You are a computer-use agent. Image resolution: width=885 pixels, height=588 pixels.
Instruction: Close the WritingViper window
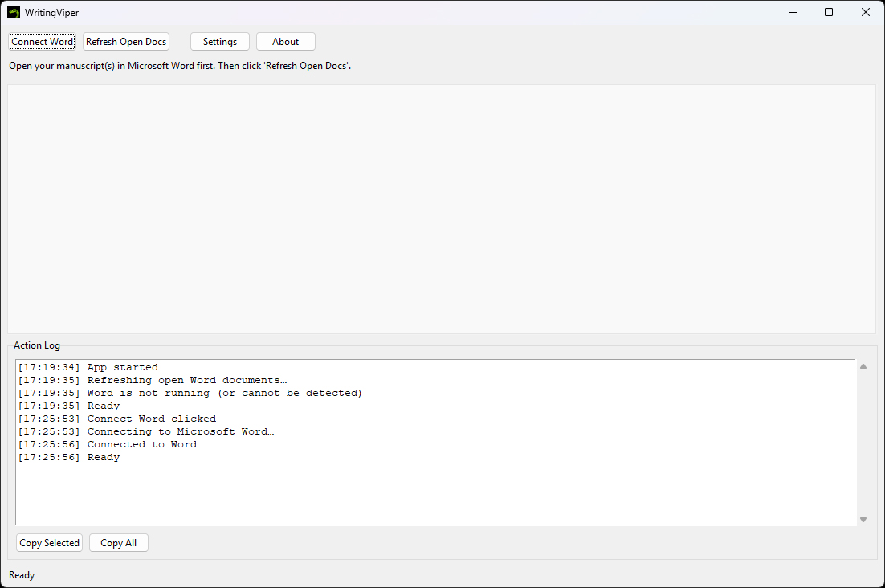[865, 12]
